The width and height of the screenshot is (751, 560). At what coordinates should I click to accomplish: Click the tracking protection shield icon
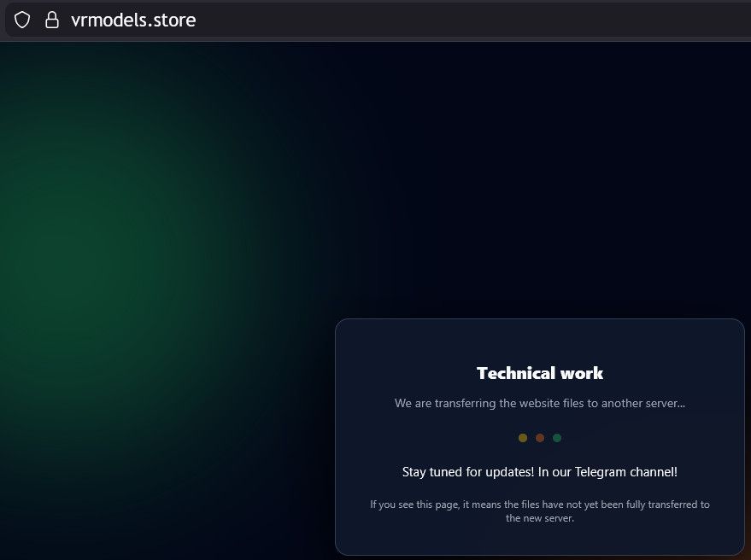coord(22,20)
